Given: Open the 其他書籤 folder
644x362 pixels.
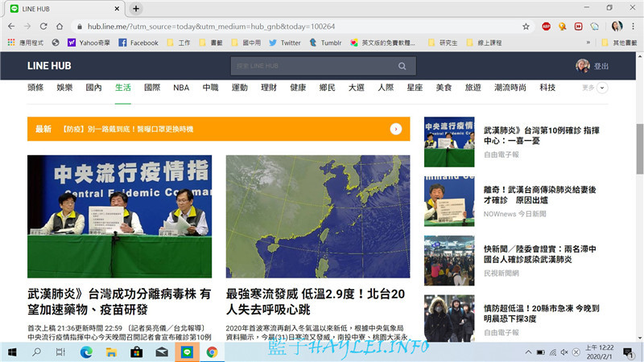Looking at the screenshot, I should point(619,43).
